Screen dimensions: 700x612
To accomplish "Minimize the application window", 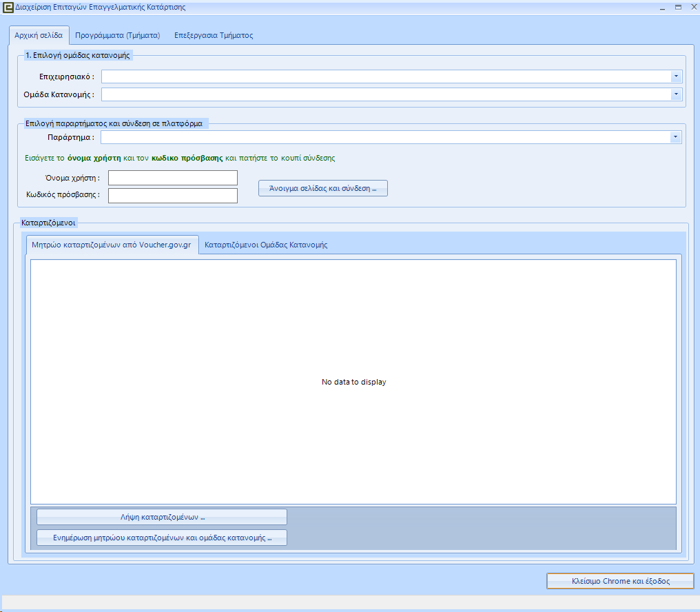I will point(662,7).
